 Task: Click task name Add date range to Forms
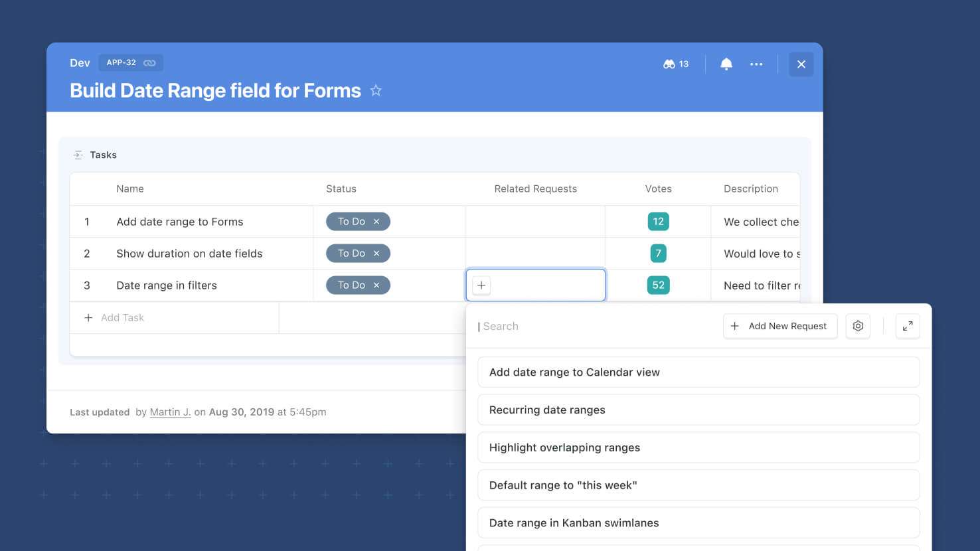tap(180, 222)
